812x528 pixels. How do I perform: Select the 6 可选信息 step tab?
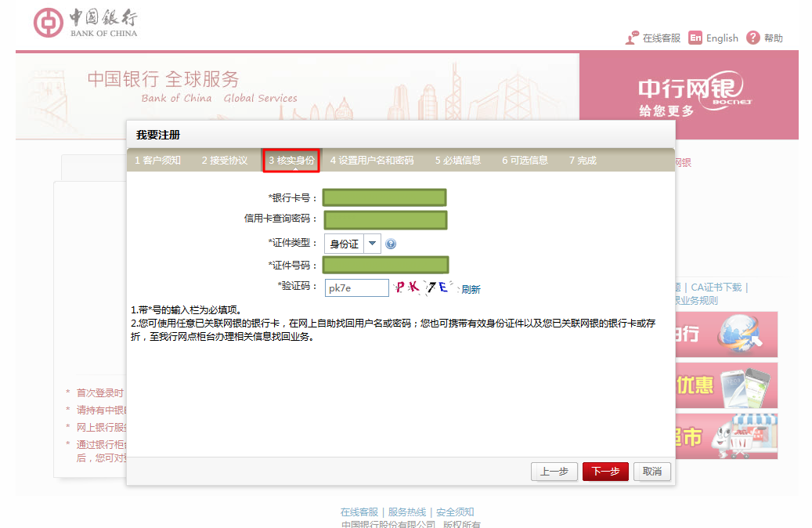pos(525,160)
